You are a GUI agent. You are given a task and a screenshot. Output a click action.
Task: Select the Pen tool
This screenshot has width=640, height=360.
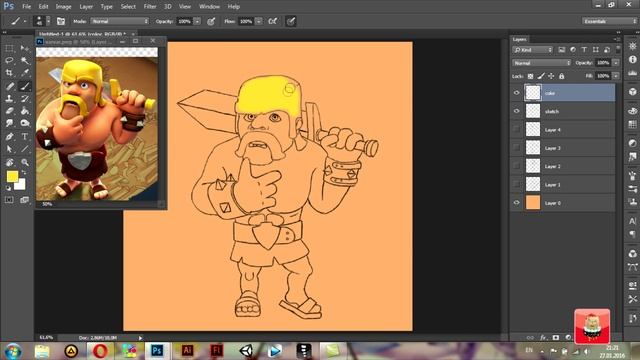[9, 136]
